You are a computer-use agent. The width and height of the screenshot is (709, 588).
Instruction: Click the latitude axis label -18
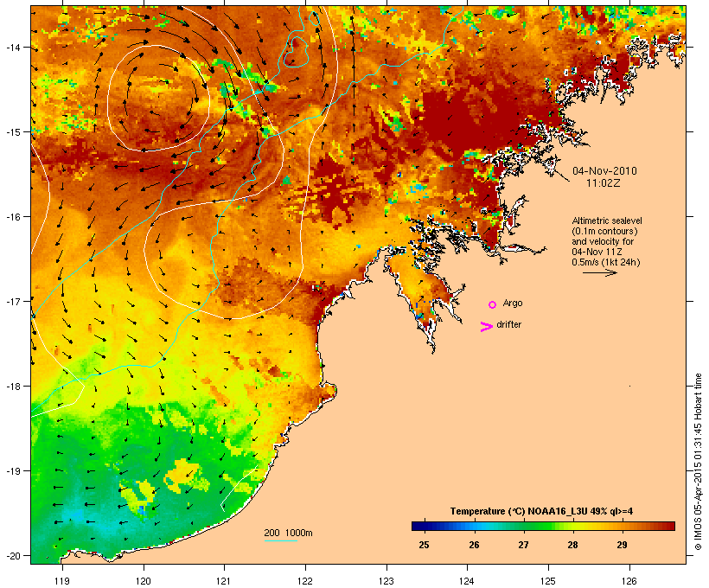[x=13, y=387]
